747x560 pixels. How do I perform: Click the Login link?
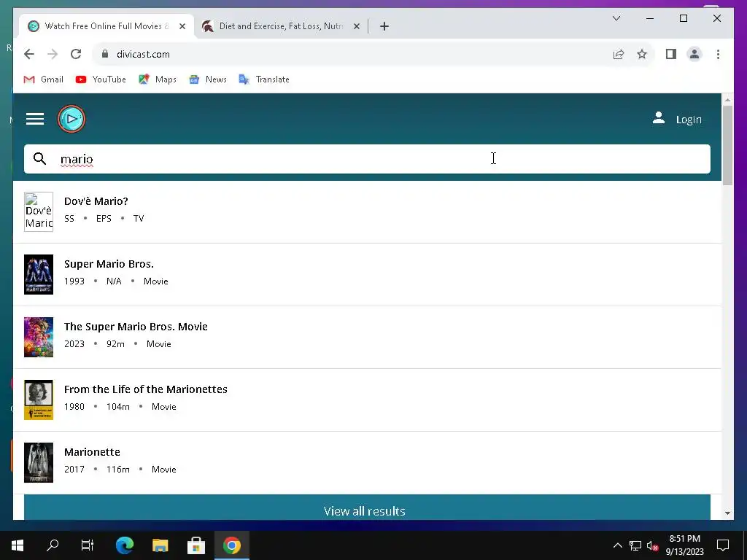689,120
